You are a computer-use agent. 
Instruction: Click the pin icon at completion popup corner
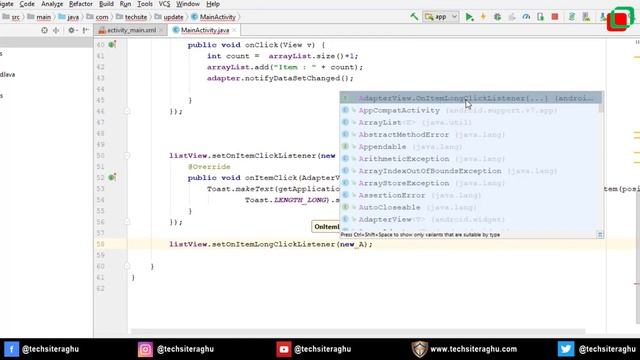click(x=600, y=235)
